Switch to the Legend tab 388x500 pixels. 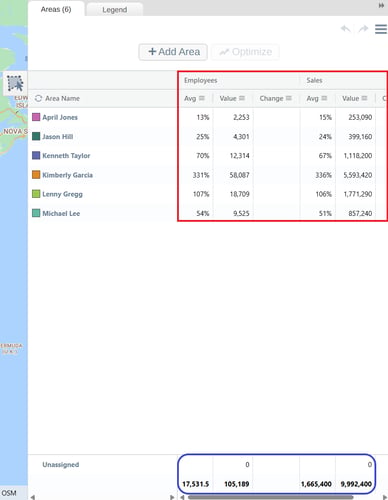[x=114, y=10]
